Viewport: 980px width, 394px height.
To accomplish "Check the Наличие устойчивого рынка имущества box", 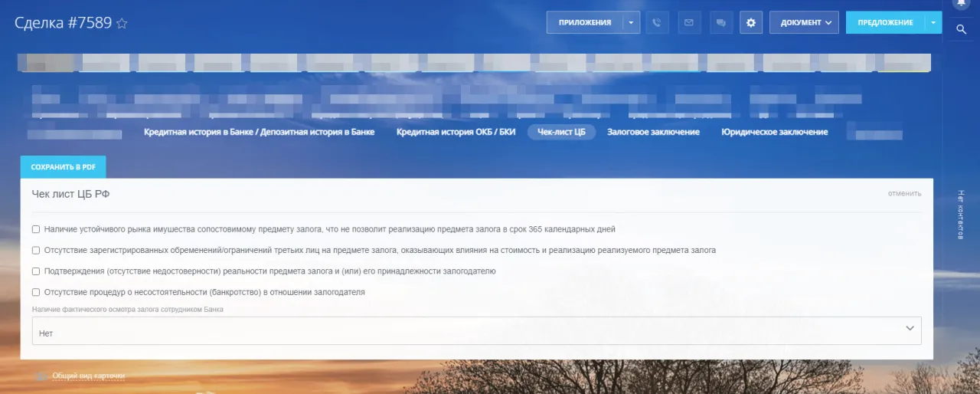I will coord(36,229).
